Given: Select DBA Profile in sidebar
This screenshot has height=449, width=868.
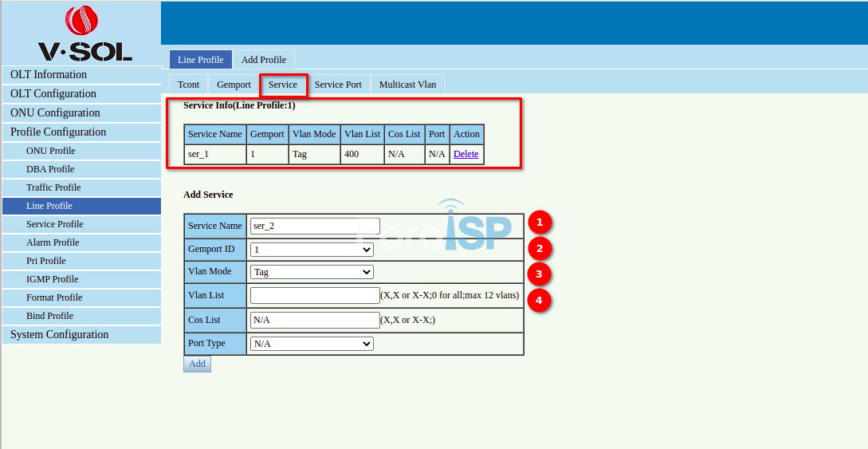Looking at the screenshot, I should (x=81, y=169).
